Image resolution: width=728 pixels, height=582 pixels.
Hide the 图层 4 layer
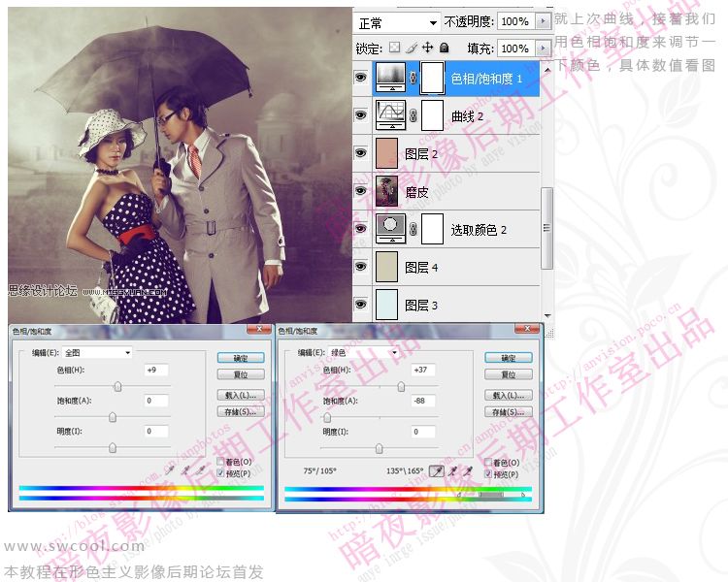[x=361, y=267]
